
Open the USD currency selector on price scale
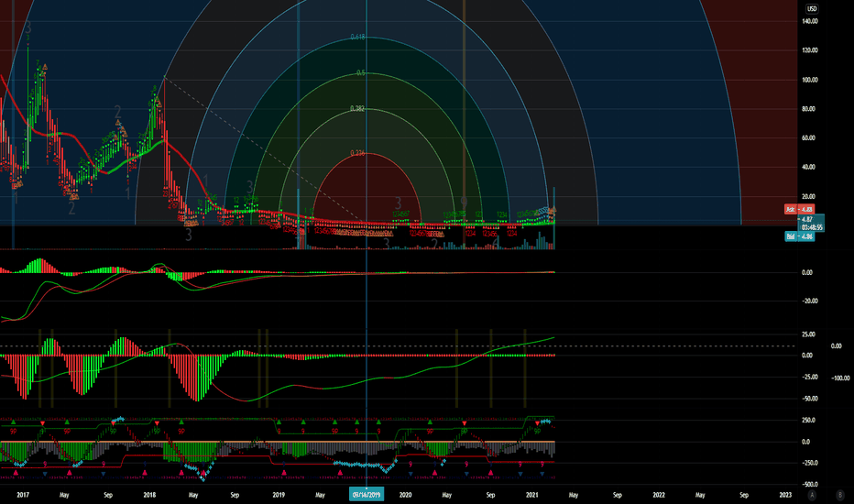[812, 9]
